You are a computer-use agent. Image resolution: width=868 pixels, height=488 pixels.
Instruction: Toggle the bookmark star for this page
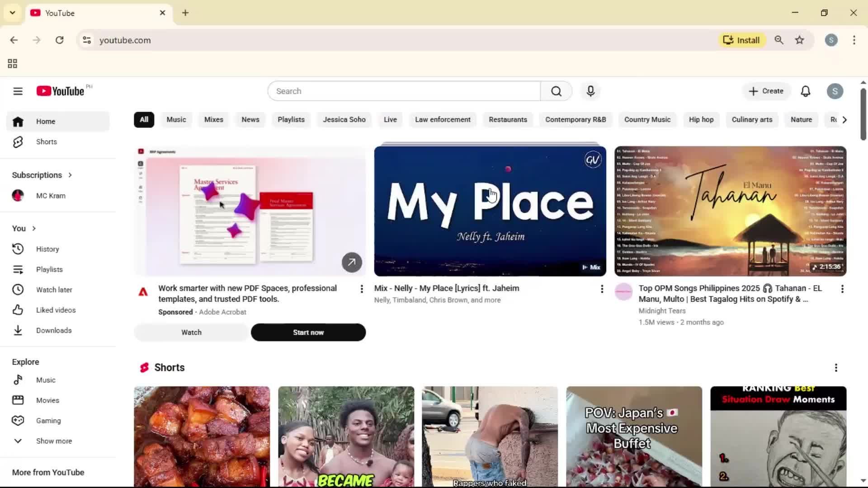tap(799, 40)
